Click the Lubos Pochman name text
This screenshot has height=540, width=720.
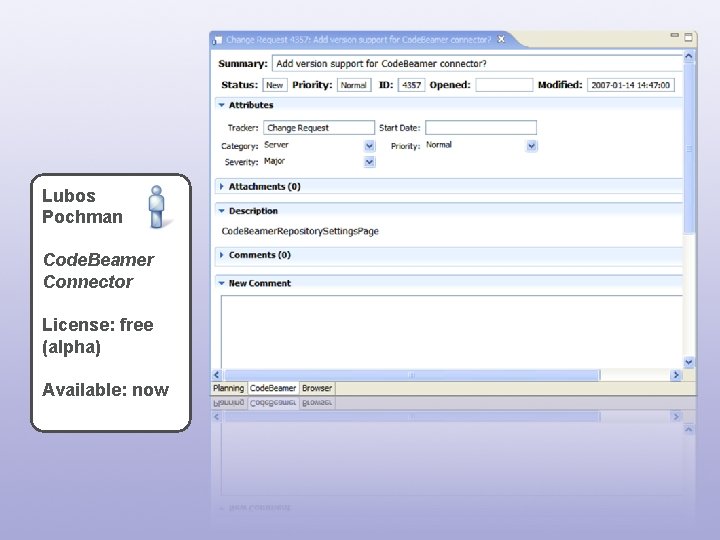tap(83, 206)
